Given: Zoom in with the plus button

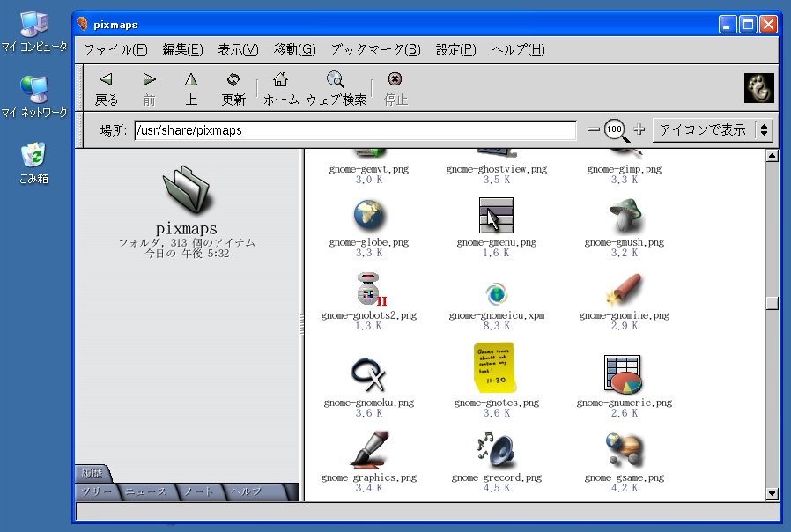Looking at the screenshot, I should (x=639, y=130).
